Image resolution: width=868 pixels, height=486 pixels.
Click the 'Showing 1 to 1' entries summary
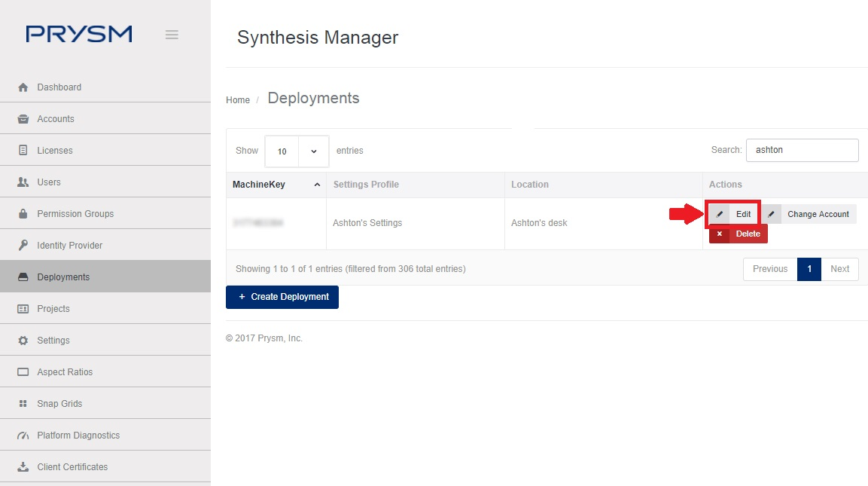point(350,269)
